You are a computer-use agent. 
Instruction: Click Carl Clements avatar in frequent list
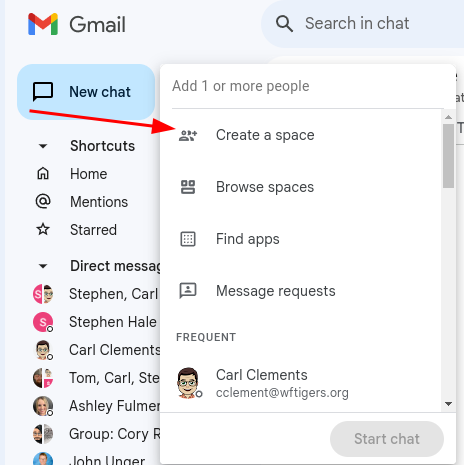click(188, 383)
